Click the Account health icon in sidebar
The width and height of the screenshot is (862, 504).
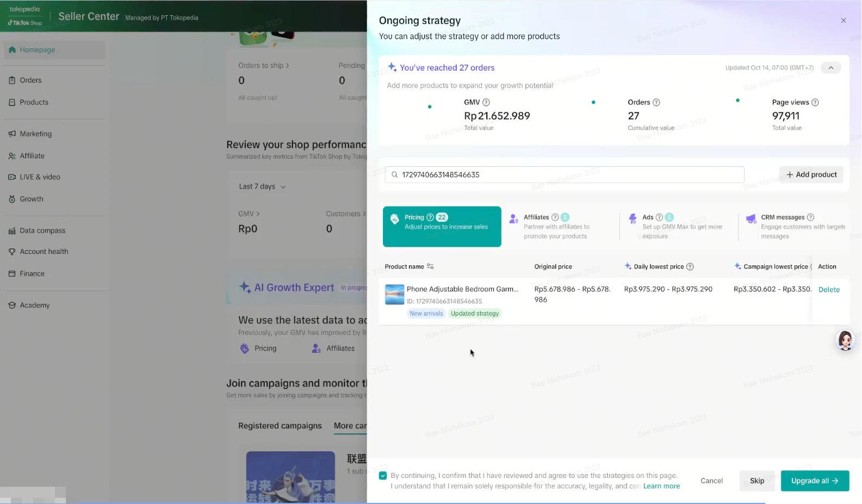point(12,252)
